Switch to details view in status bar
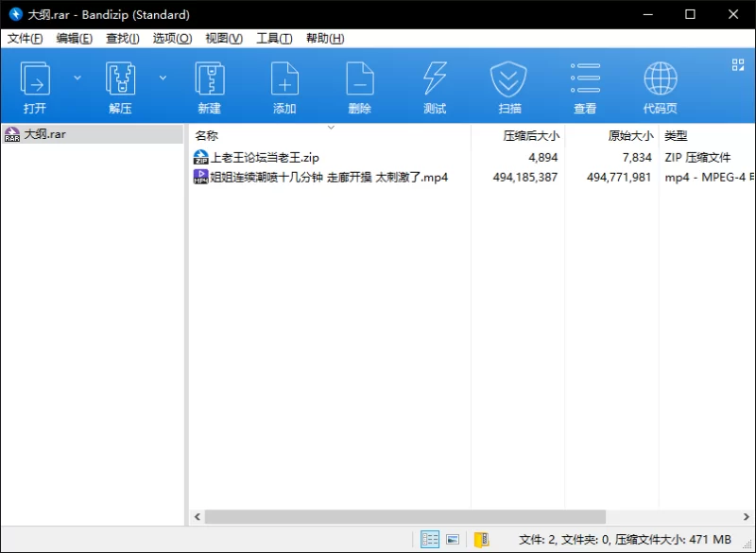This screenshot has width=756, height=553. [430, 540]
